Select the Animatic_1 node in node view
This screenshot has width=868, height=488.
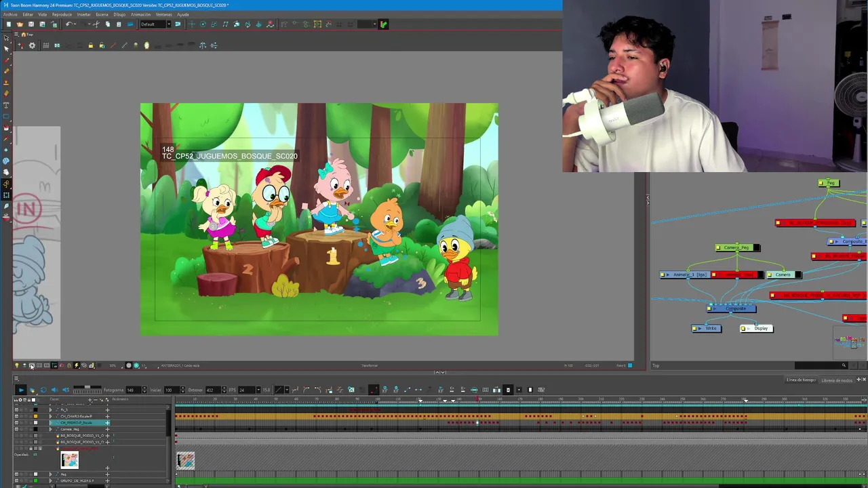click(685, 274)
